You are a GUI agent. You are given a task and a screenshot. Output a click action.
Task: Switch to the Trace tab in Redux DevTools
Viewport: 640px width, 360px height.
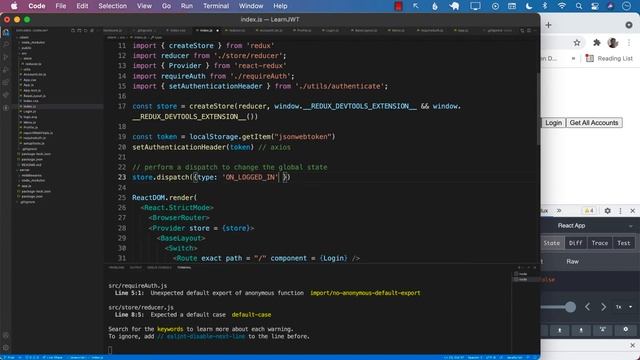click(600, 243)
